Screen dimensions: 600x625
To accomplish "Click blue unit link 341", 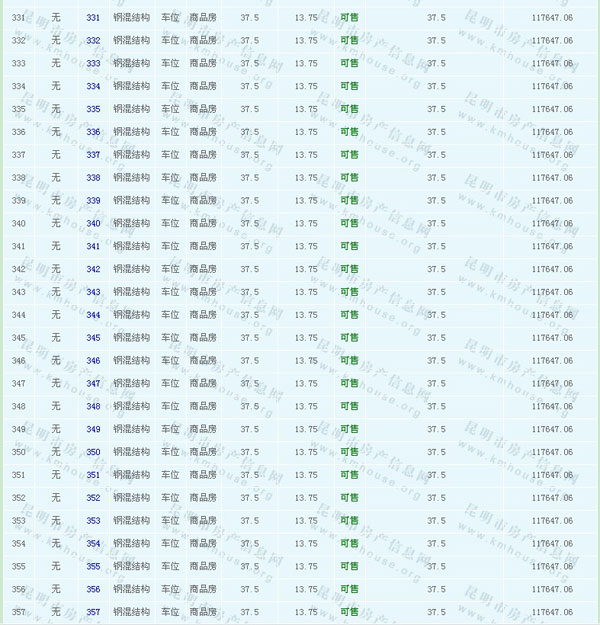I will coord(93,246).
